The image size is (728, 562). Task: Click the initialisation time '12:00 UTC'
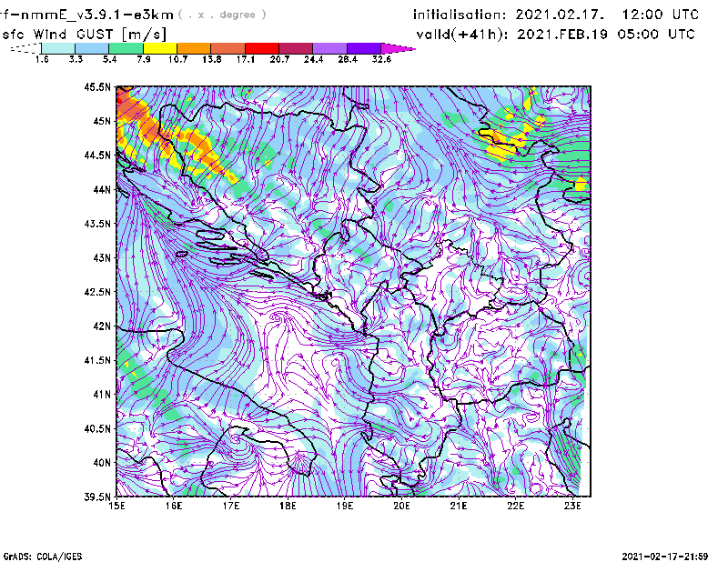point(661,15)
